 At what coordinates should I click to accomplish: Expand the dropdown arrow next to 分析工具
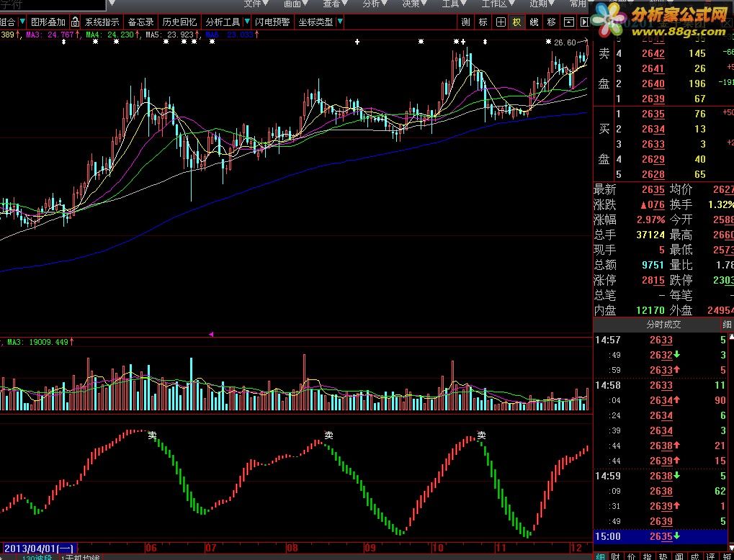coord(246,22)
